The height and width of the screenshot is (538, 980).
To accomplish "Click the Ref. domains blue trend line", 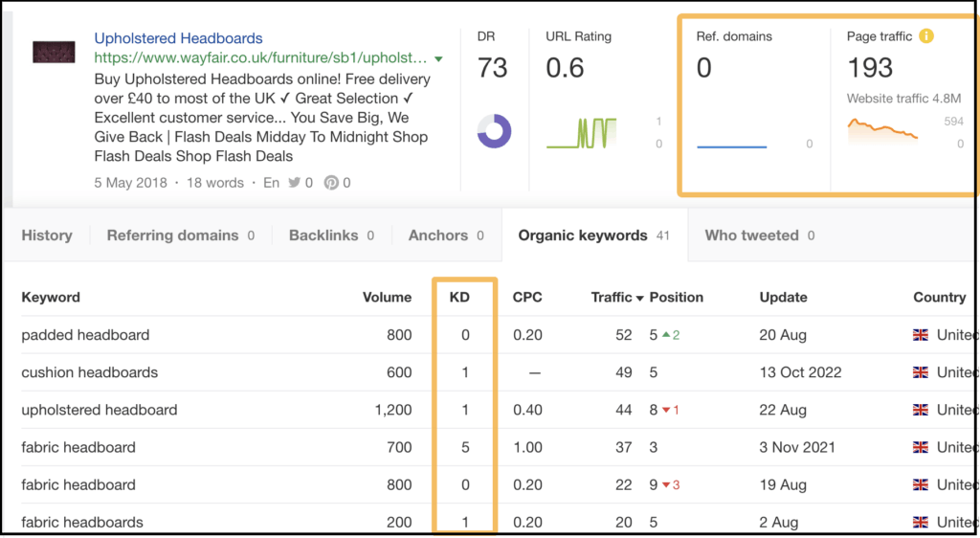I will pos(732,146).
